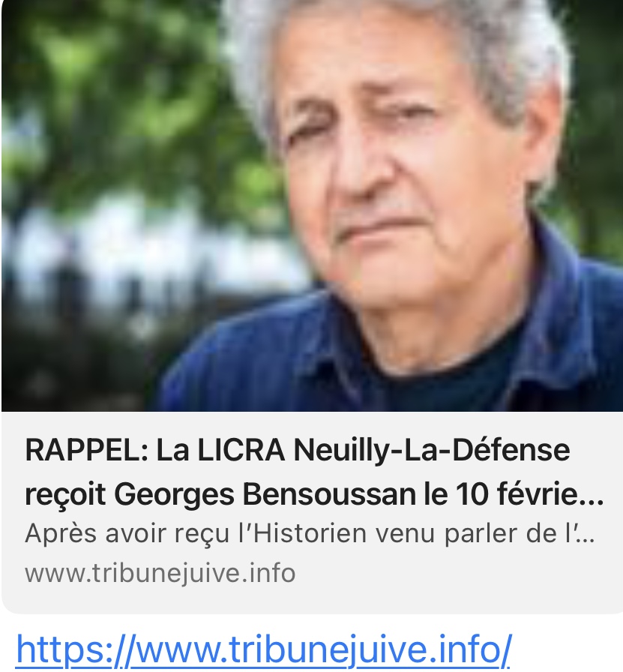Click the word LICRA in the headline

(x=241, y=451)
